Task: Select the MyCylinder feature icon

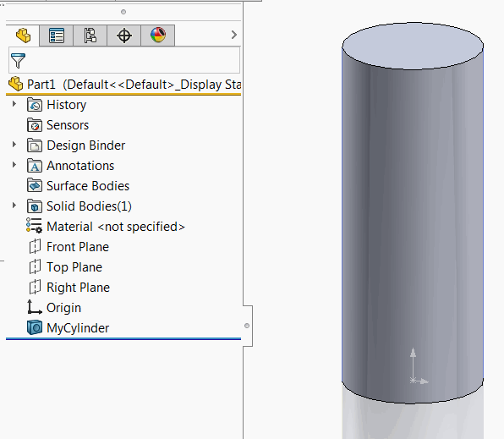Action: pos(35,327)
